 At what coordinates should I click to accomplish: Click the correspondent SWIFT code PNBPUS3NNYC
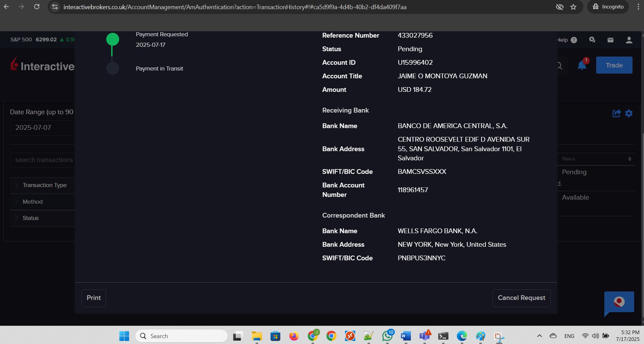click(422, 258)
